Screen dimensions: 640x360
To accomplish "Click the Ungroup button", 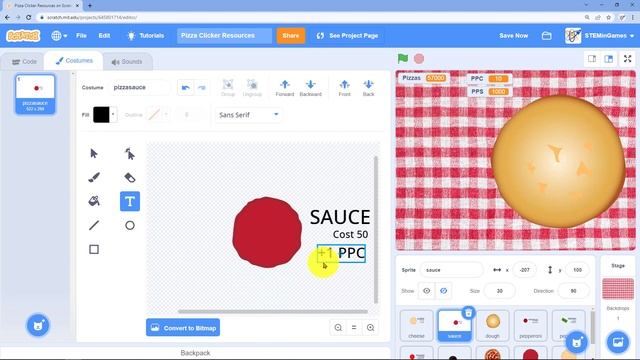I will 252,88.
